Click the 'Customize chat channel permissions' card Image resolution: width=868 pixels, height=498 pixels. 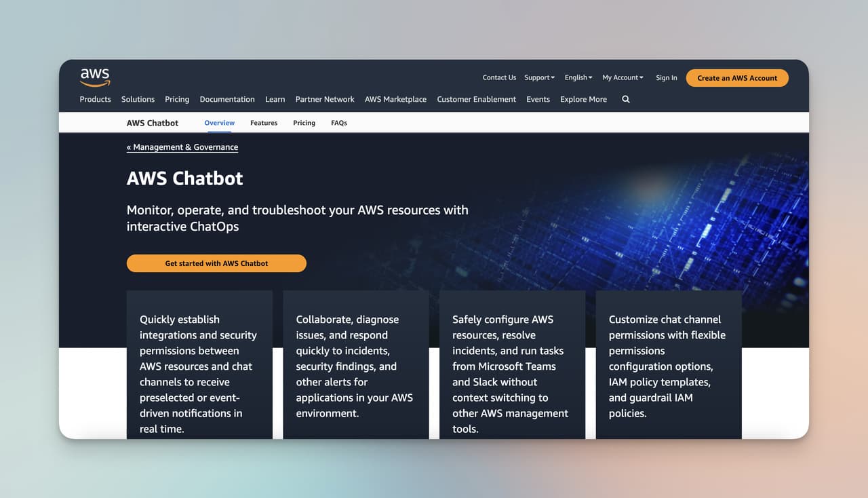coord(669,364)
